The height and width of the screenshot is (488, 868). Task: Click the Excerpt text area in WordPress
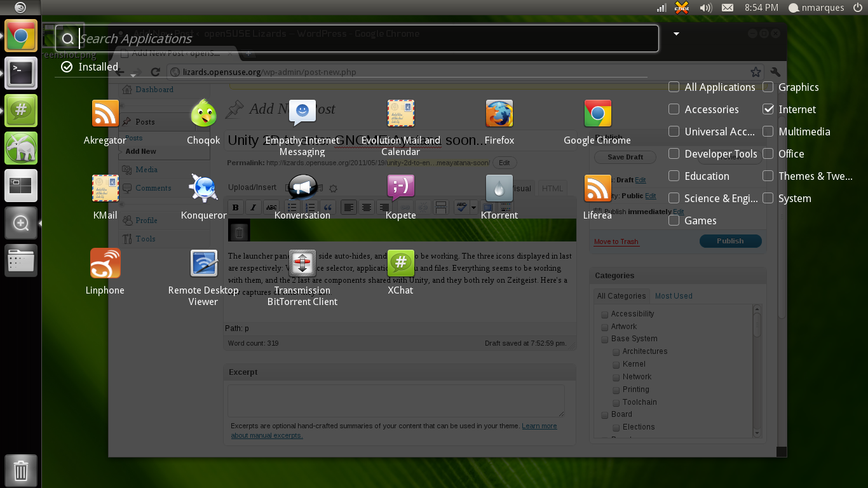click(396, 400)
